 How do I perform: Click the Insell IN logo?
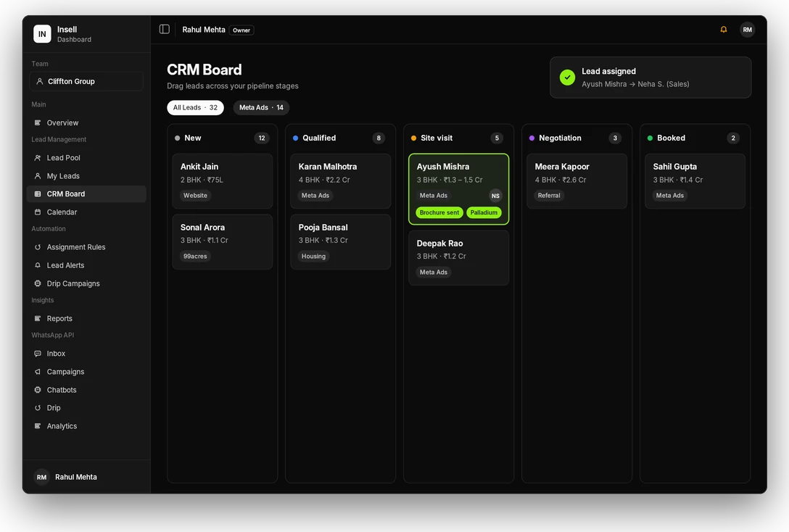click(42, 33)
